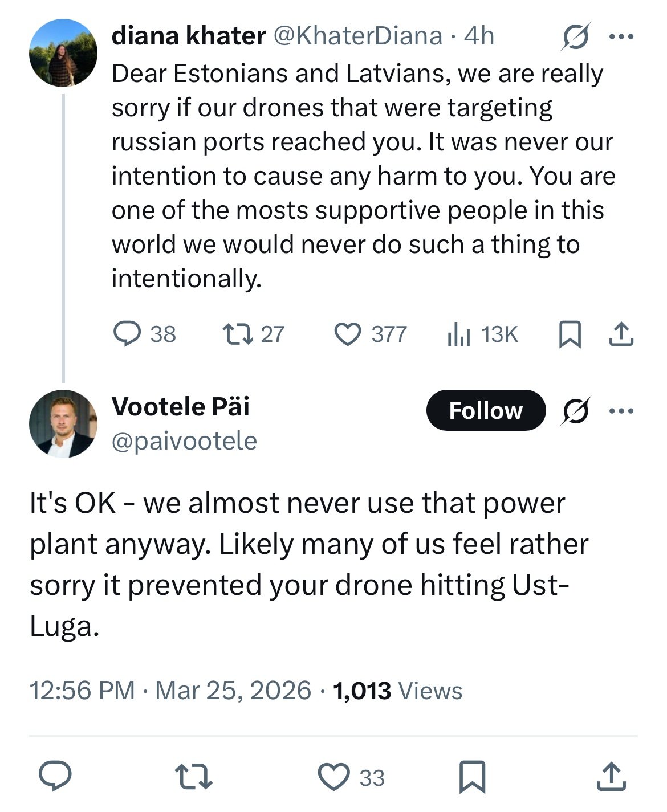This screenshot has height=812, width=667.
Task: Open more options for Vootele Päi's reply
Action: pos(621,410)
